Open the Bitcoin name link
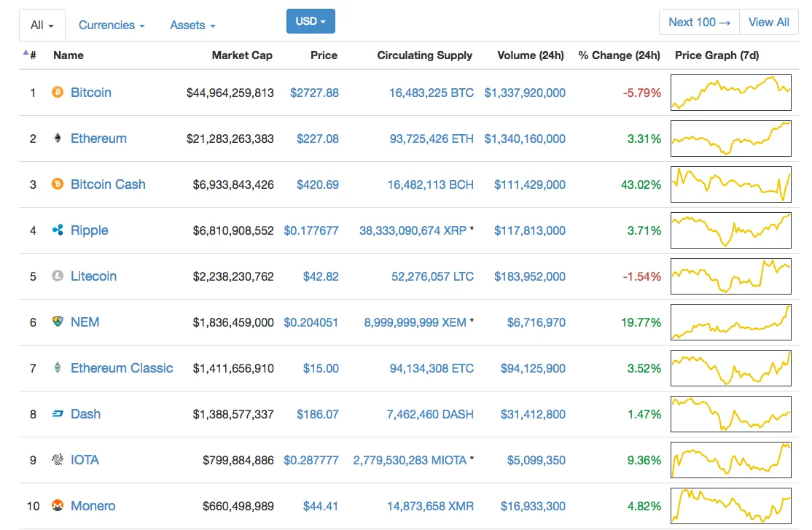Screen dimensions: 812x530 (x=91, y=93)
